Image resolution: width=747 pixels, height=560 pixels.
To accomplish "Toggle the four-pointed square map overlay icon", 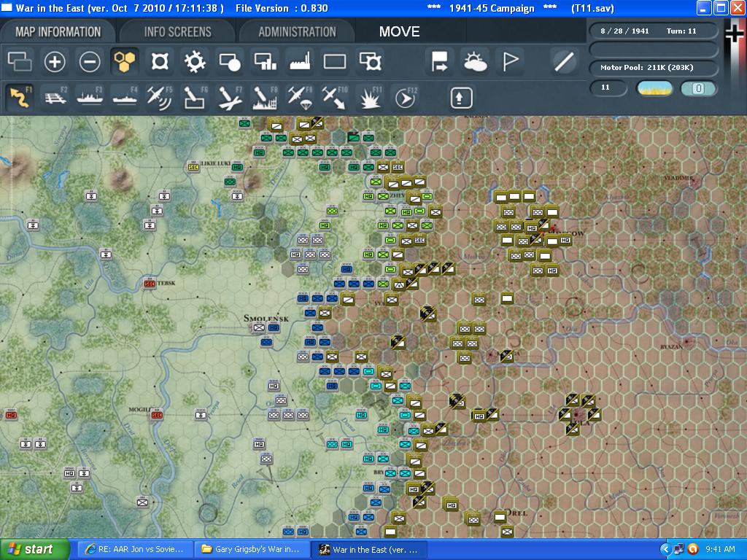I will coord(160,62).
